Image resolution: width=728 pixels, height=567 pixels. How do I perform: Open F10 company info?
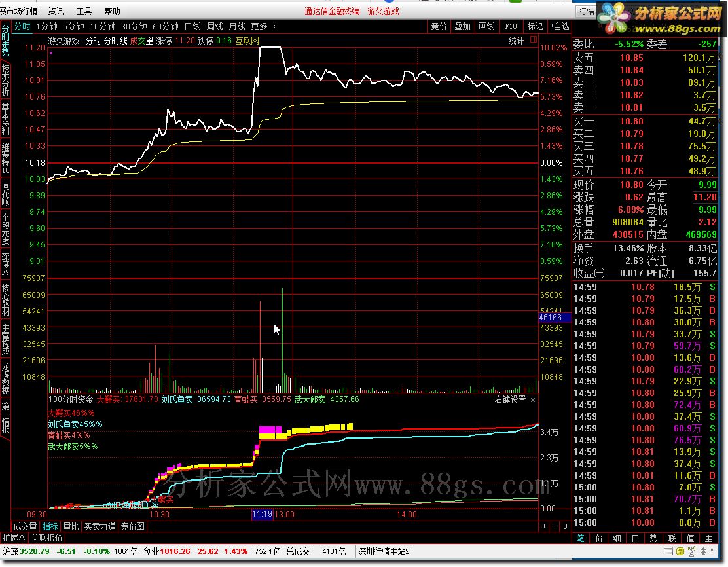511,26
